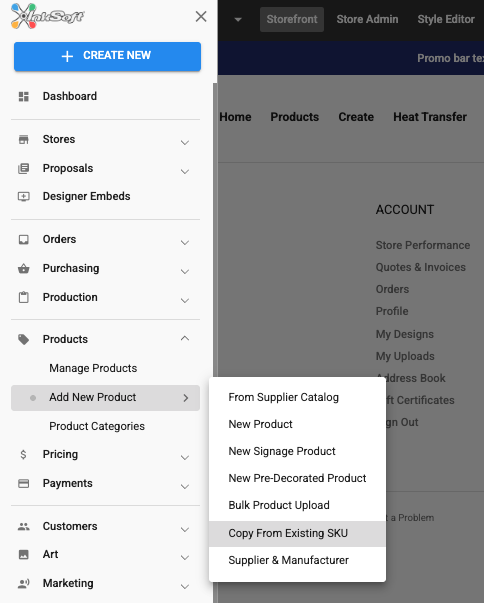The width and height of the screenshot is (484, 603).
Task: Click the Production clipboard icon
Action: point(24,297)
